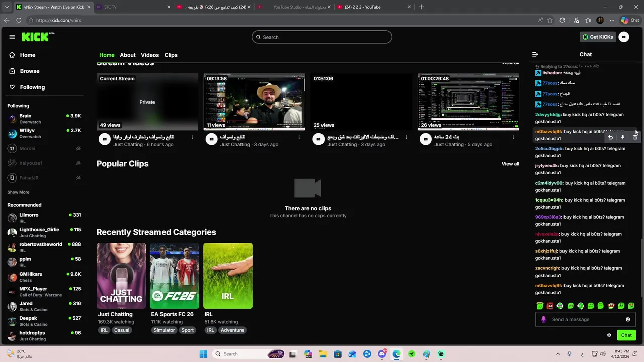Open options for the Current Stream video
Image resolution: width=644 pixels, height=362 pixels.
tap(192, 137)
